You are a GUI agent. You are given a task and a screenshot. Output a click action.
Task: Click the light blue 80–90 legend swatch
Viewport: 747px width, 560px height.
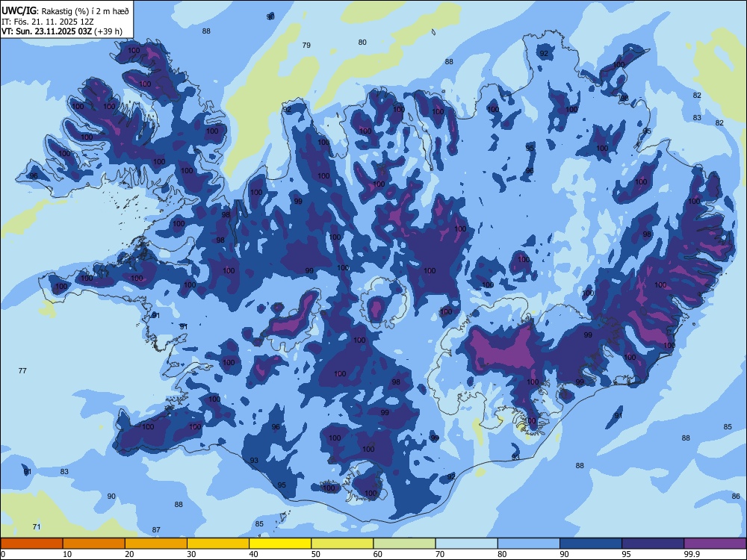click(529, 544)
